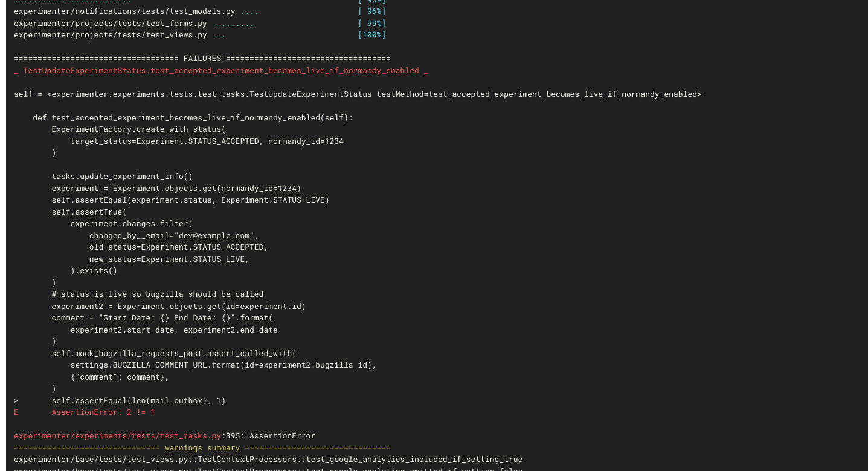Click comment = "Start Date" format line

162,318
